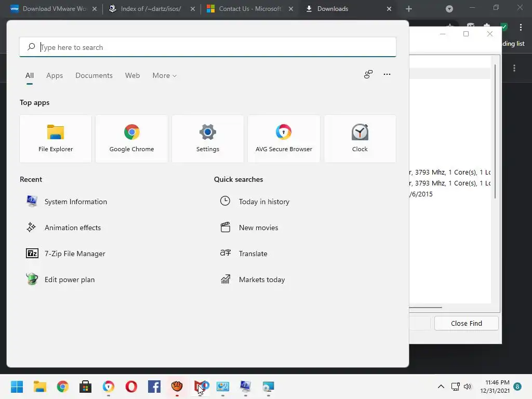This screenshot has height=399, width=532.
Task: Open Google Chrome from the taskbar
Action: coord(63,387)
